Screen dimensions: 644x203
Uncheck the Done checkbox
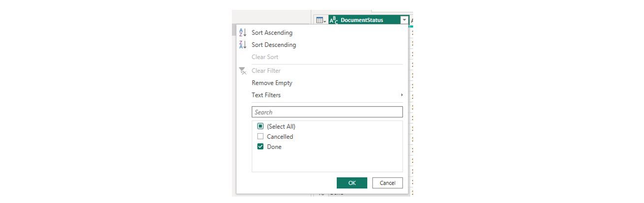pyautogui.click(x=260, y=147)
